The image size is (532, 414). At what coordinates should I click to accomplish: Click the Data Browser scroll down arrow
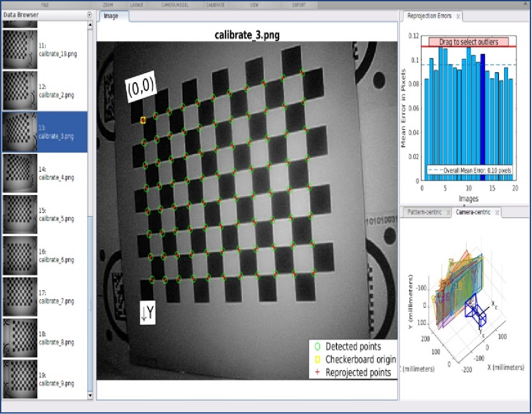(90, 396)
